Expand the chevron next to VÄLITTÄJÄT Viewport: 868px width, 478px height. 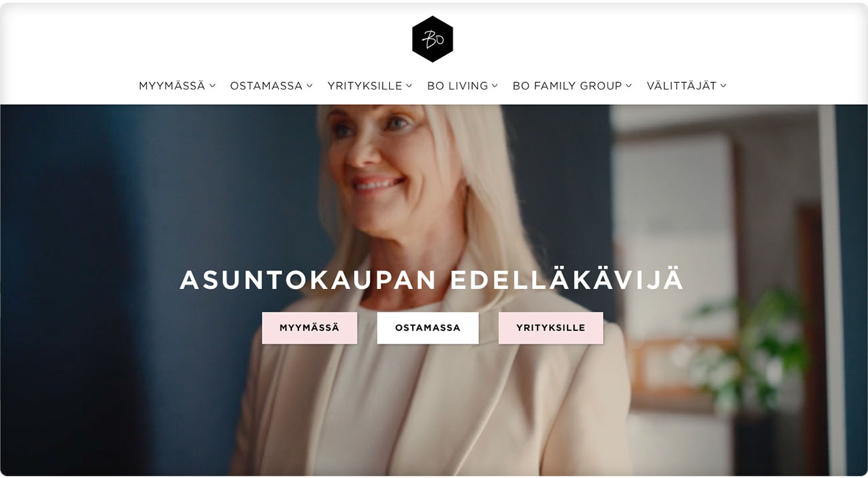click(723, 85)
